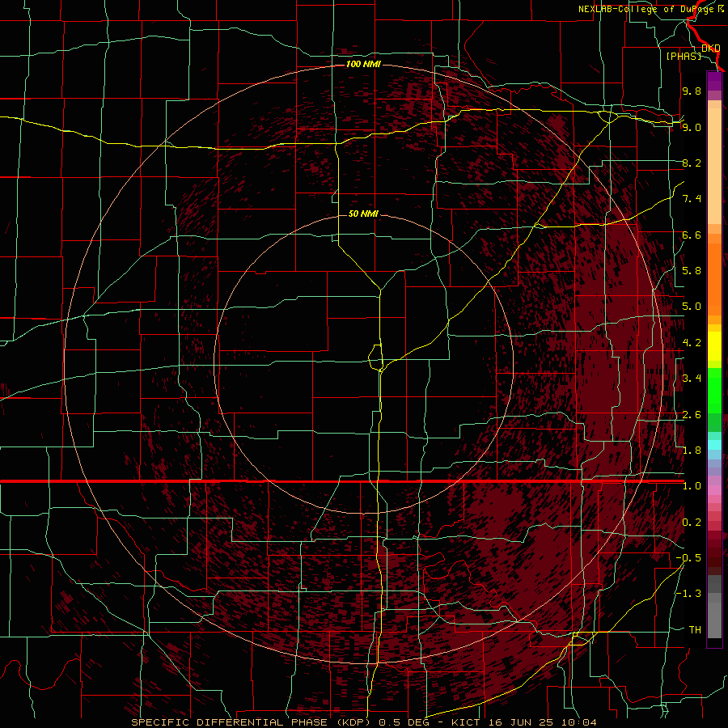Viewport: 728px width, 728px height.
Task: Click the 4.2 scale value label
Action: coord(692,343)
